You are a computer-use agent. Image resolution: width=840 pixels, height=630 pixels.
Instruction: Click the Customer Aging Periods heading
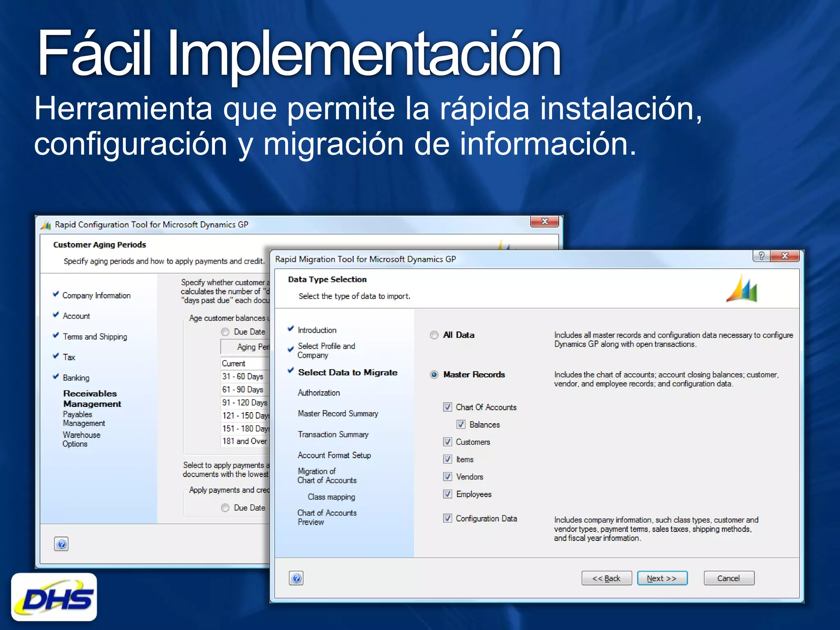(x=100, y=245)
